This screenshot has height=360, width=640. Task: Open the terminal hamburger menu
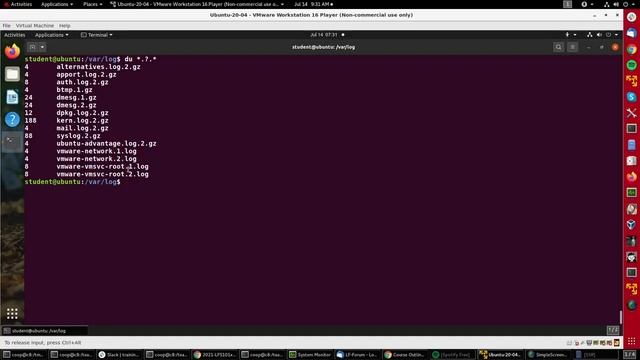[572, 47]
